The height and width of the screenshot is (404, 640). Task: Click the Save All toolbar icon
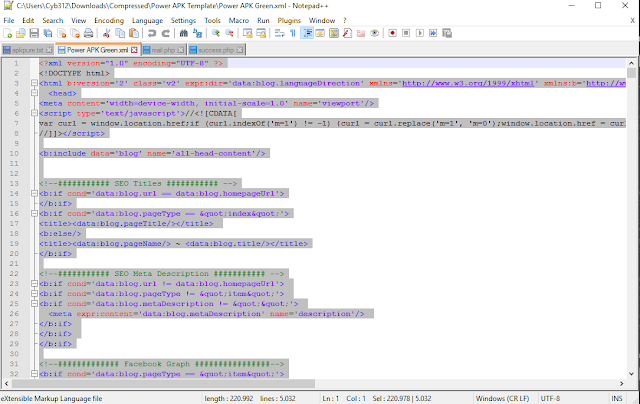click(x=48, y=33)
